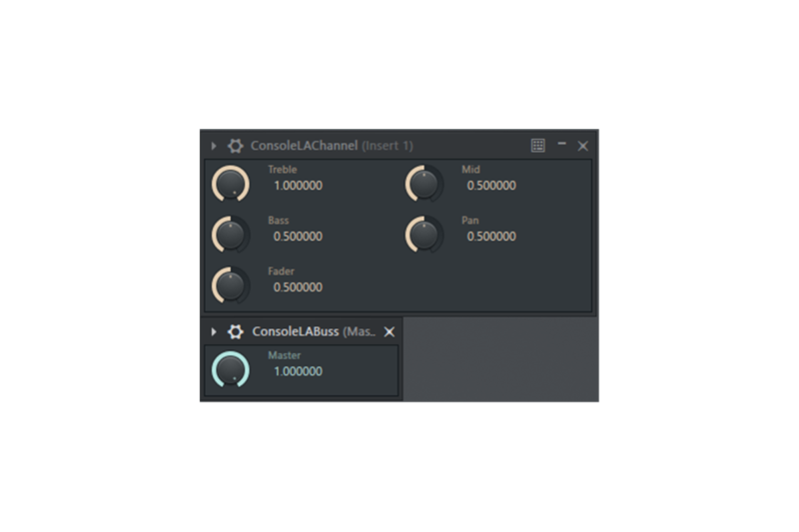Select the Bass value field
This screenshot has width=799, height=532.
pos(298,237)
